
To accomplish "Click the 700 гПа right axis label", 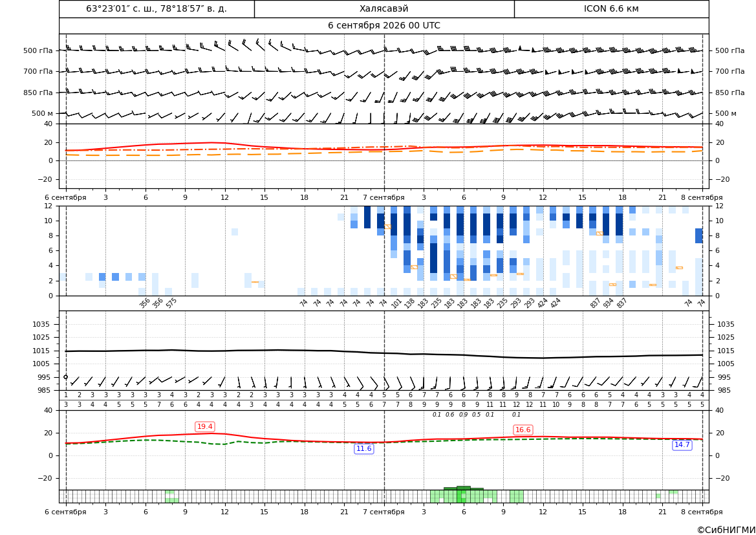I will click(x=729, y=71).
